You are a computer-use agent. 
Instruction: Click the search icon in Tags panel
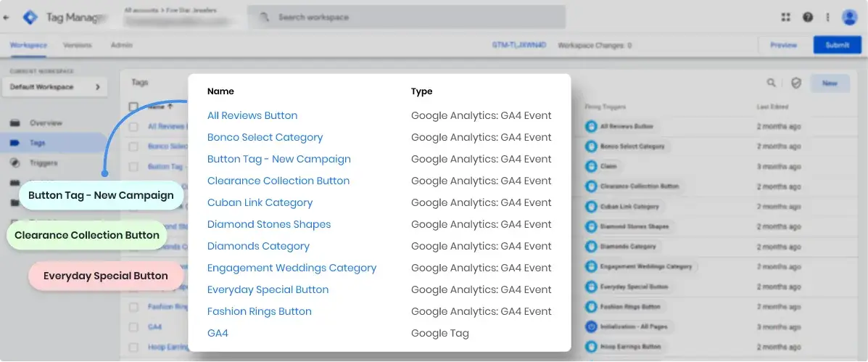771,83
